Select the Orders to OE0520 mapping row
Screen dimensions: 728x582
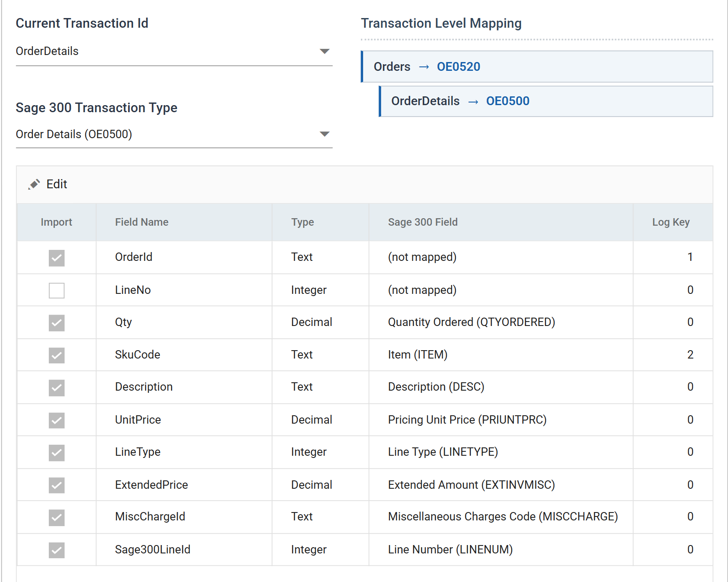pos(537,67)
